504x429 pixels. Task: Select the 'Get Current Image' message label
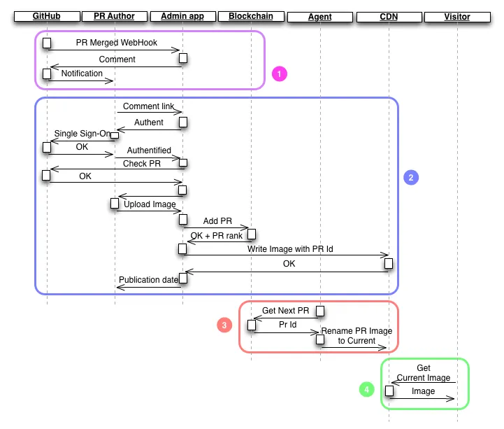[x=424, y=373]
